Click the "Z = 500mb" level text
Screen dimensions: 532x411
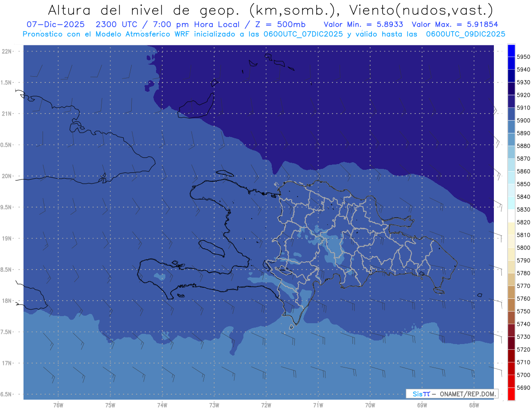[280, 24]
